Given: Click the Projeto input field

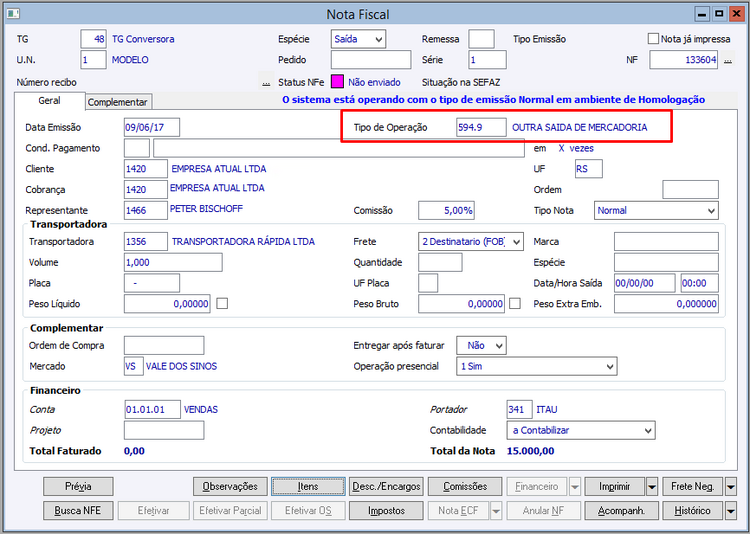Looking at the screenshot, I should pos(164,430).
